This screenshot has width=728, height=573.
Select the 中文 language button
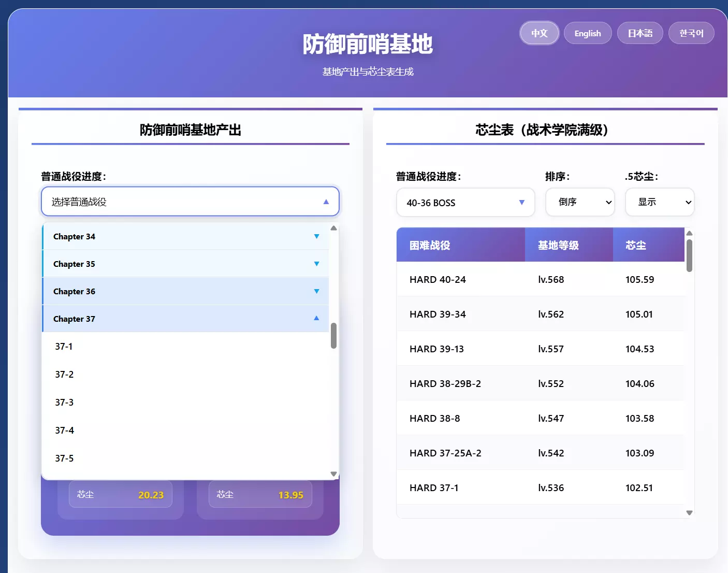coord(539,33)
